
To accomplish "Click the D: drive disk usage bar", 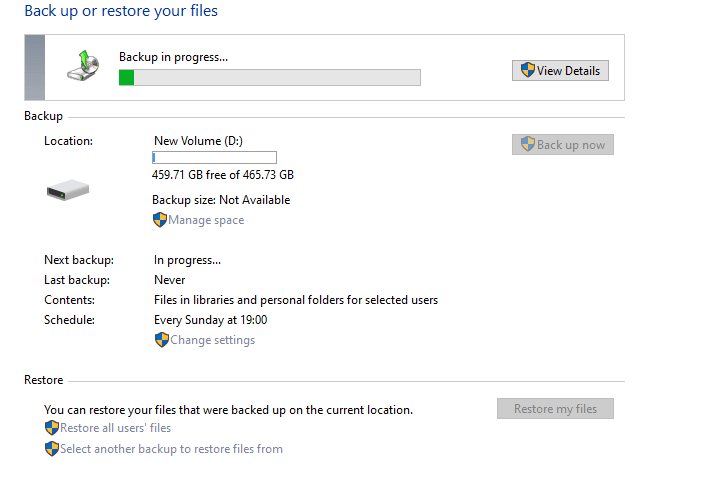I will point(214,157).
